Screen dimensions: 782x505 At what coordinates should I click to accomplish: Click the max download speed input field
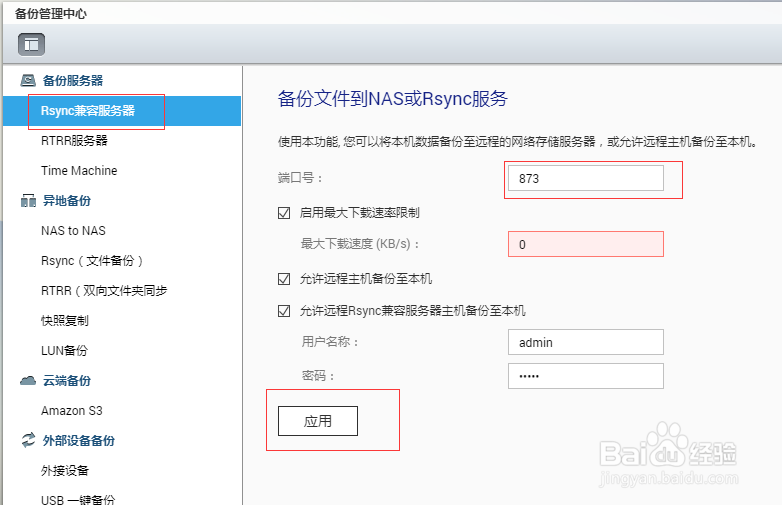(x=585, y=244)
